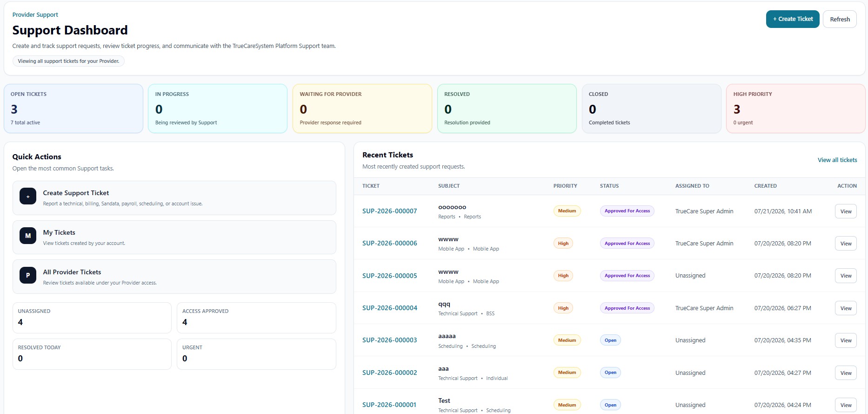
Task: Click TrueCare Super Admin on row SUP-2026-000006
Action: coord(704,243)
